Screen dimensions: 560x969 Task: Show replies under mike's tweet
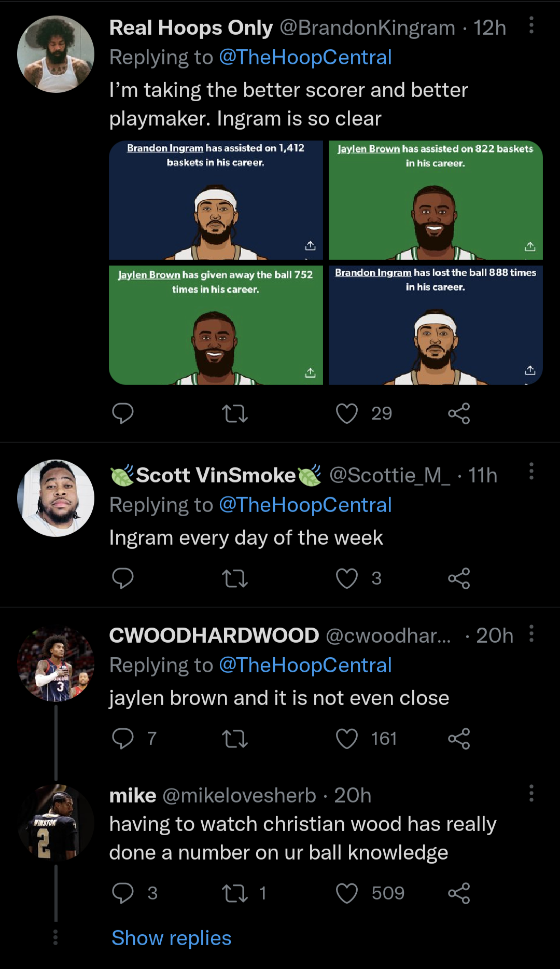(172, 938)
